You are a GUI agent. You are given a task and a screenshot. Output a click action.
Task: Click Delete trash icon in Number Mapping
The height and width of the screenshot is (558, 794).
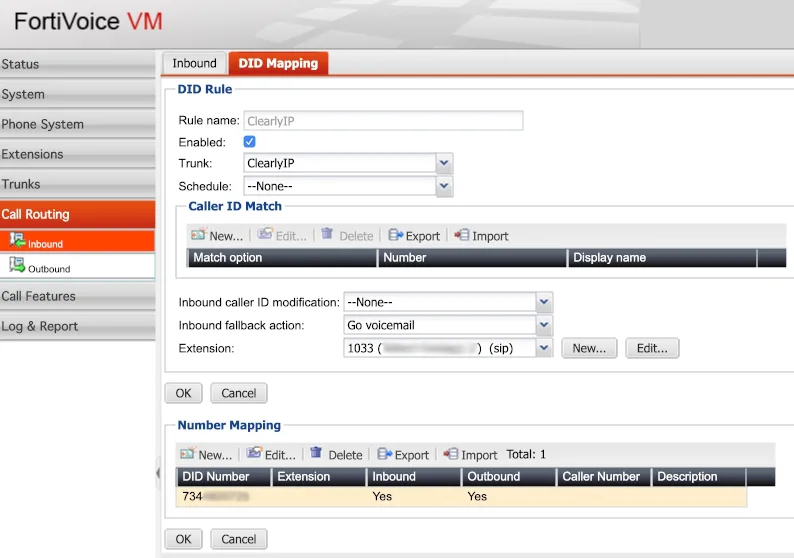tap(316, 452)
